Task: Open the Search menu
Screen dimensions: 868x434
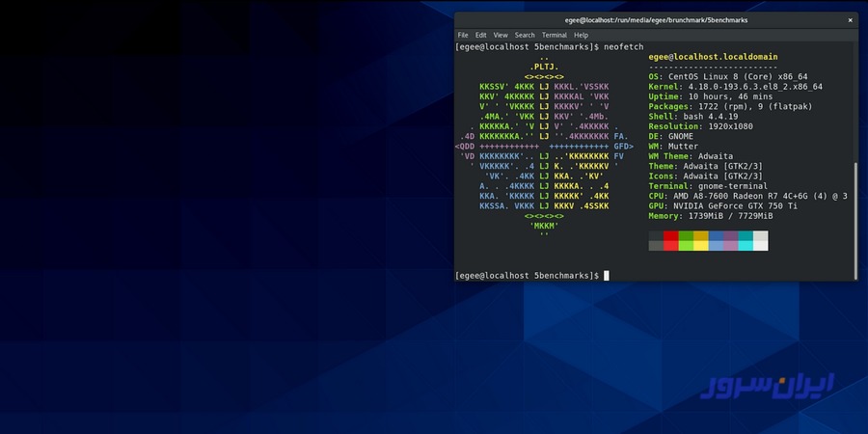Action: pyautogui.click(x=525, y=35)
